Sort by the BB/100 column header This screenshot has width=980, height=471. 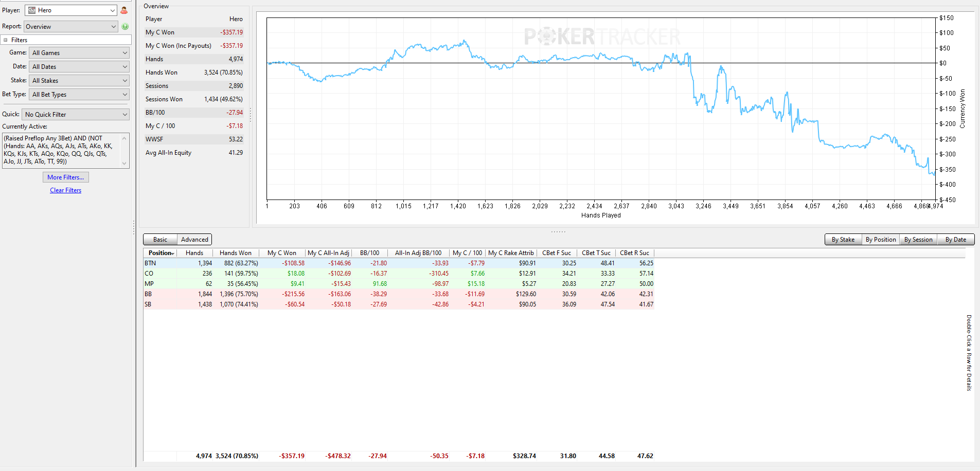(369, 253)
